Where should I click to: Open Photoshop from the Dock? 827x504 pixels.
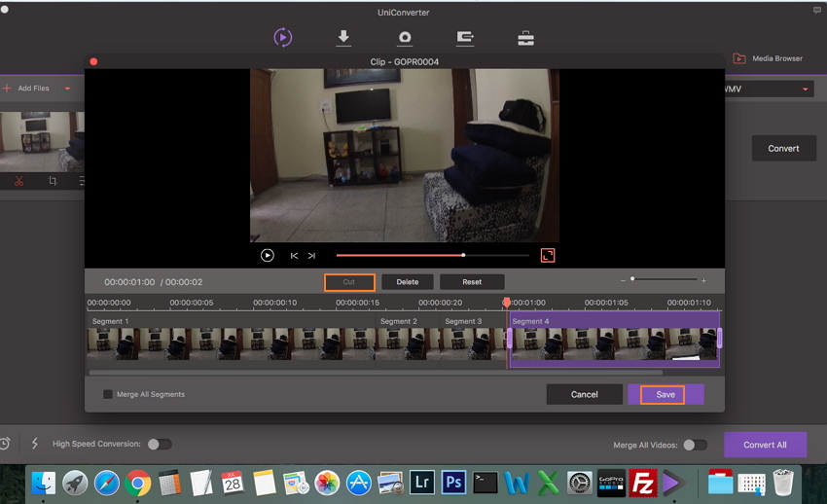453,483
